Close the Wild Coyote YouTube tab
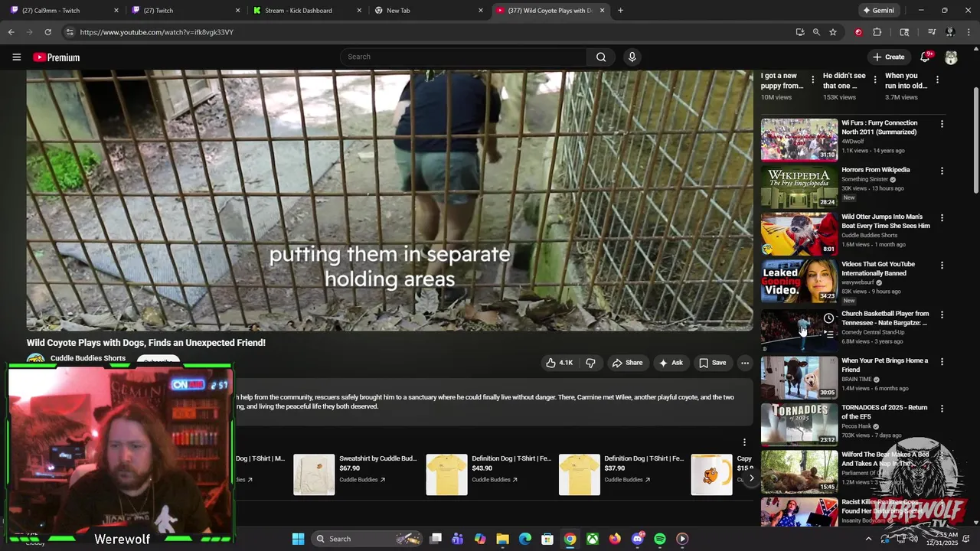 [x=602, y=11]
